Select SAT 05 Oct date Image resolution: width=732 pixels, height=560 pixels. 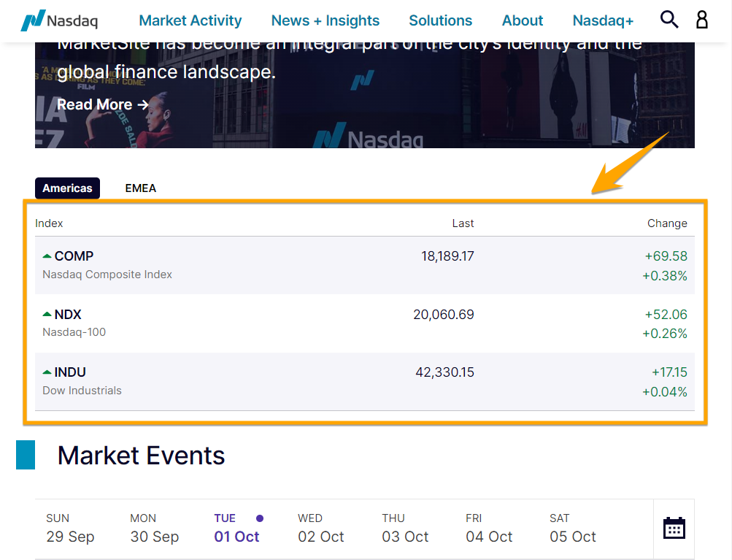pos(573,529)
